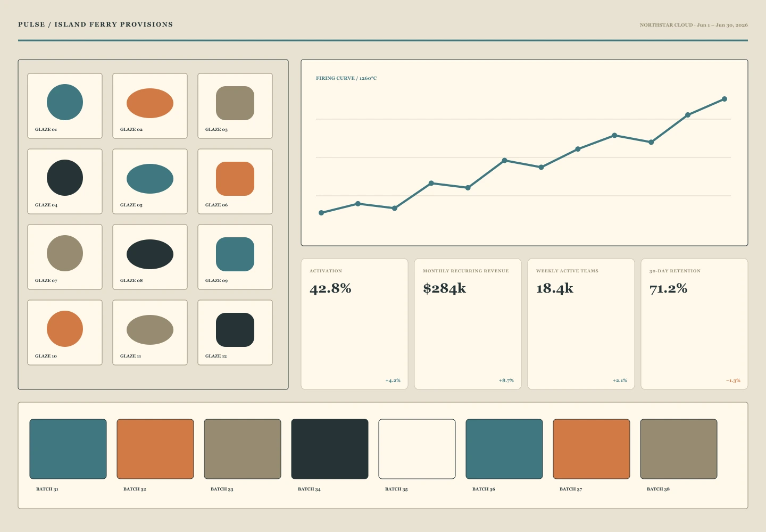Select the GLAZE 01 teal circle swatch
Viewport: 766px width, 532px height.
click(x=65, y=102)
